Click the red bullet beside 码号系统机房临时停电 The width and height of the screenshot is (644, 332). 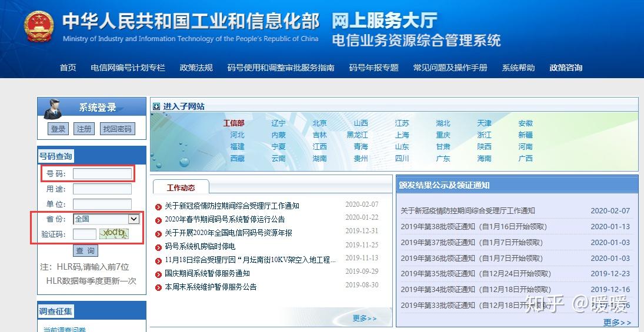coord(159,247)
